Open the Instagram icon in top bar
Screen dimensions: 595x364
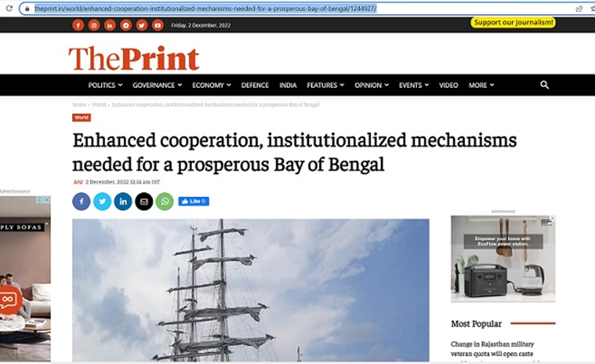(94, 25)
